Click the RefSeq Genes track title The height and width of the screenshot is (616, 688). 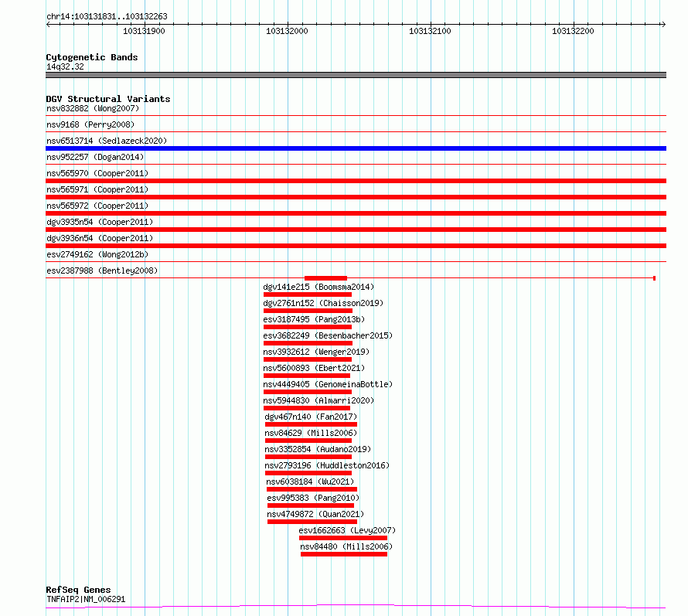pos(78,590)
